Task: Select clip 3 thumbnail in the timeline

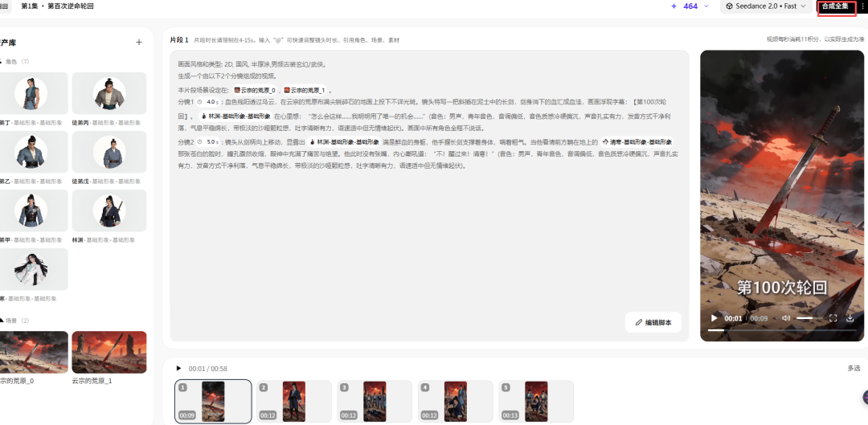Action: coord(375,401)
